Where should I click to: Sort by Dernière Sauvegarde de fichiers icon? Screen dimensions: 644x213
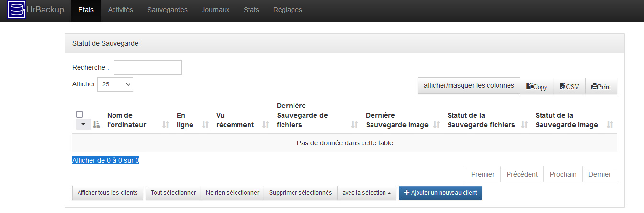point(355,125)
